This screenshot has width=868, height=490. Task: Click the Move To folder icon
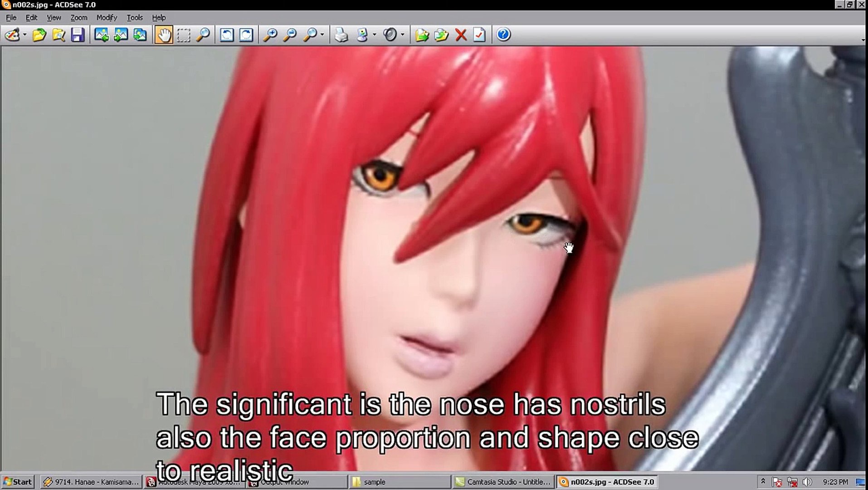click(441, 34)
